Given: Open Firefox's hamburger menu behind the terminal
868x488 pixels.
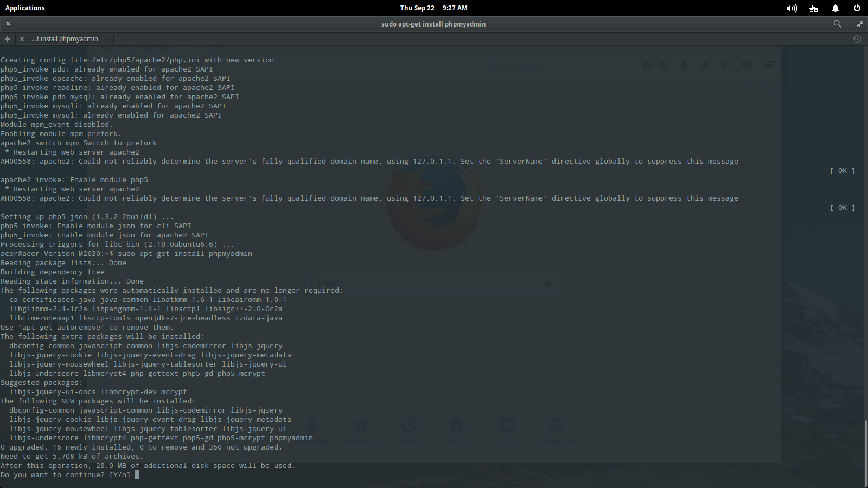Looking at the screenshot, I should tap(769, 65).
